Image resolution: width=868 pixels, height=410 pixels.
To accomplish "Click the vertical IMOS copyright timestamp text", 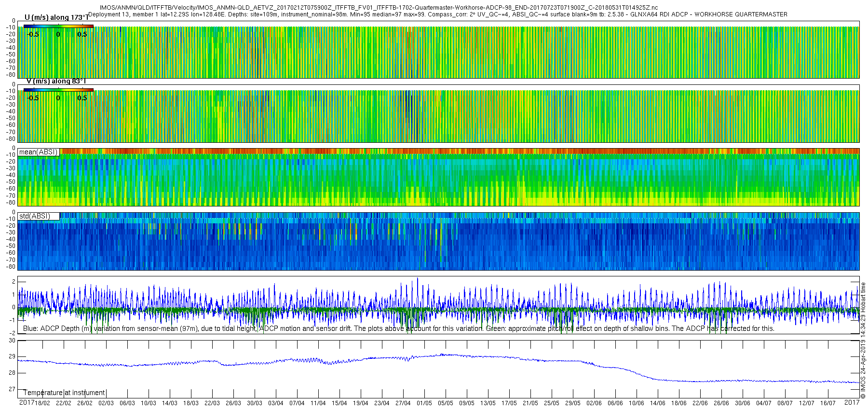I will (863, 341).
